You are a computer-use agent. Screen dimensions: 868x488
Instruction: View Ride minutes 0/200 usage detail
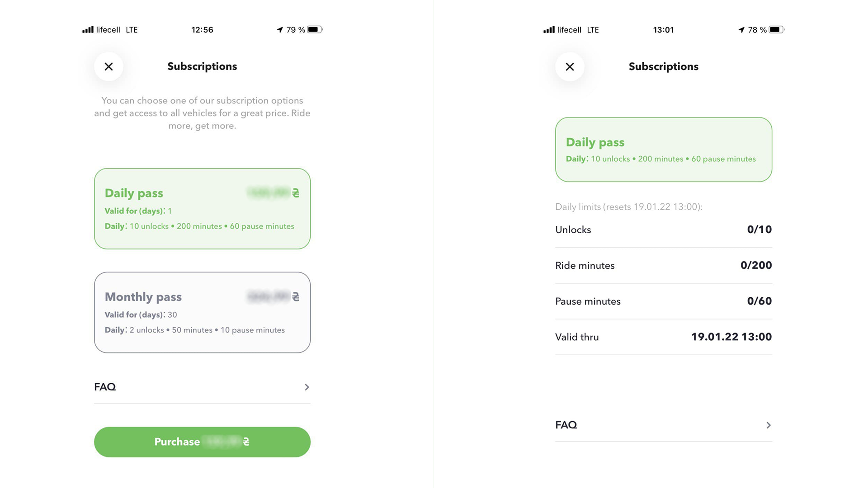(664, 264)
